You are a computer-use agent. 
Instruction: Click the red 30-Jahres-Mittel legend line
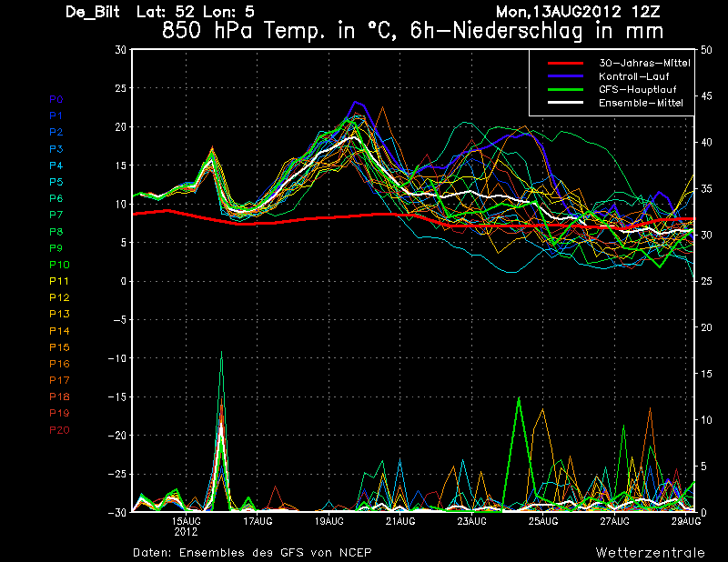tap(565, 63)
